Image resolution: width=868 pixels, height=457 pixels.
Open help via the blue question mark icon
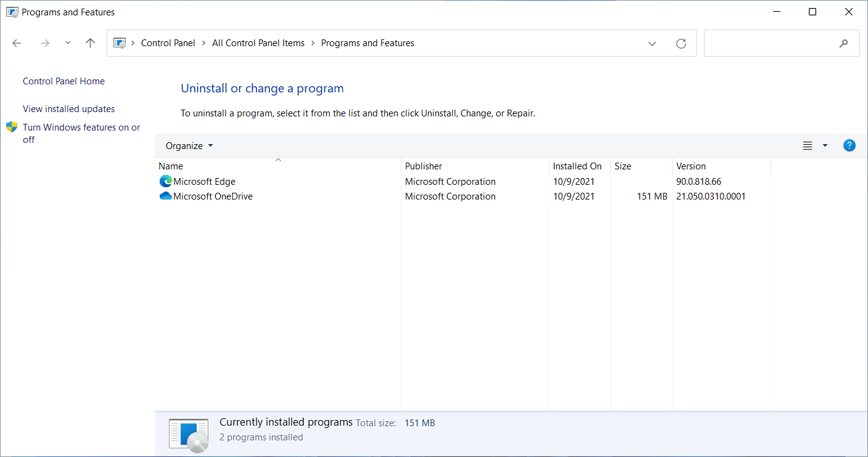(x=849, y=145)
